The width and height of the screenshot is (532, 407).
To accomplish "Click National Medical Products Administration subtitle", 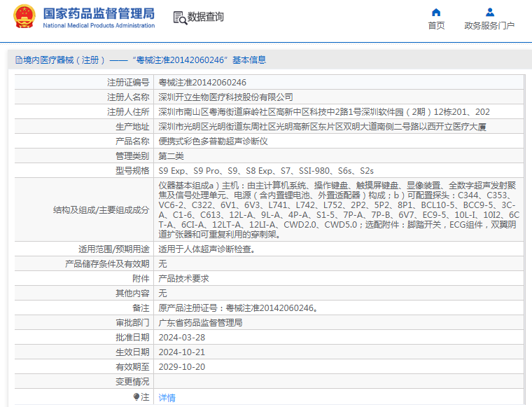I will click(x=99, y=25).
